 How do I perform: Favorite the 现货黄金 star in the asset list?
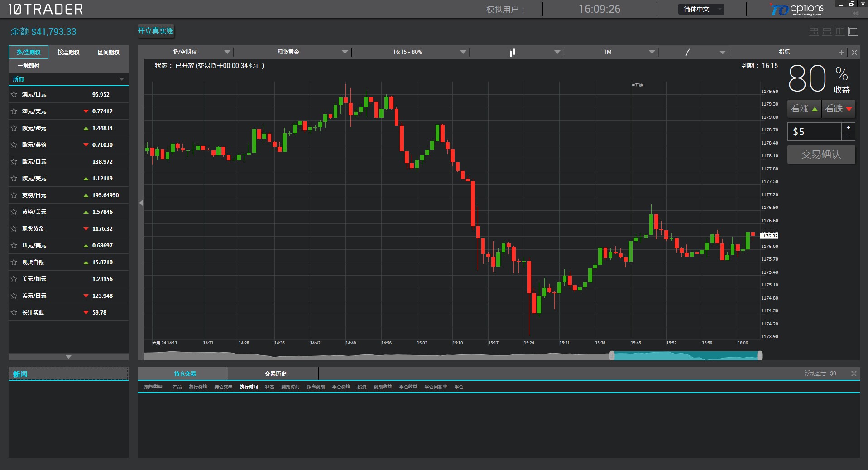14,229
